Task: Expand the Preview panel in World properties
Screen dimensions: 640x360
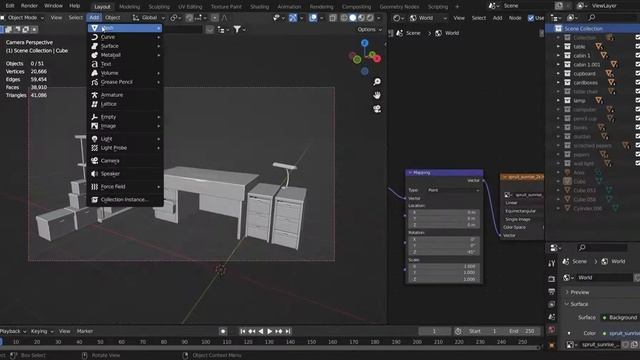Action: pyautogui.click(x=580, y=292)
